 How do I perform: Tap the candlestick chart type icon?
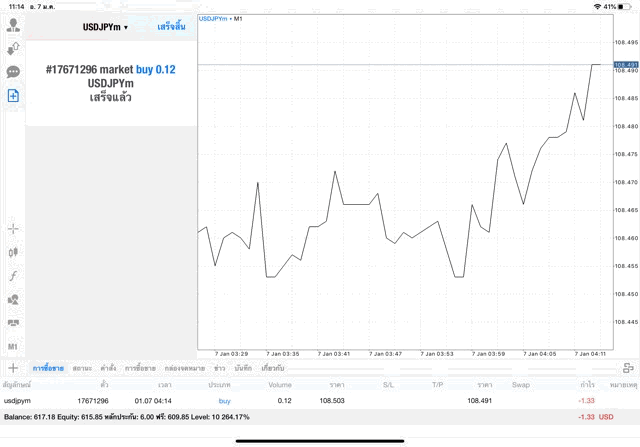pyautogui.click(x=14, y=252)
